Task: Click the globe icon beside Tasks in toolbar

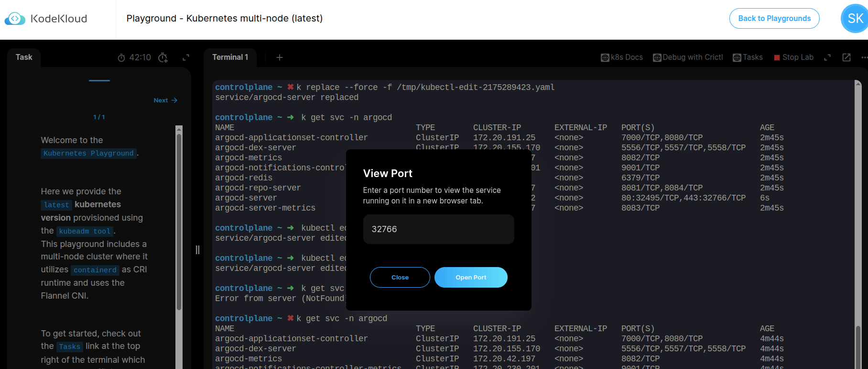Action: [737, 58]
